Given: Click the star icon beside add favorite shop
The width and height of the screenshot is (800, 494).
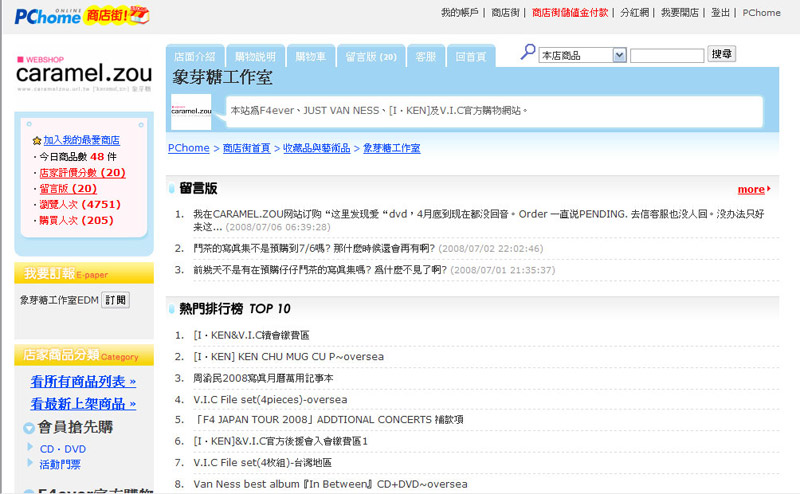Looking at the screenshot, I should pos(37,140).
